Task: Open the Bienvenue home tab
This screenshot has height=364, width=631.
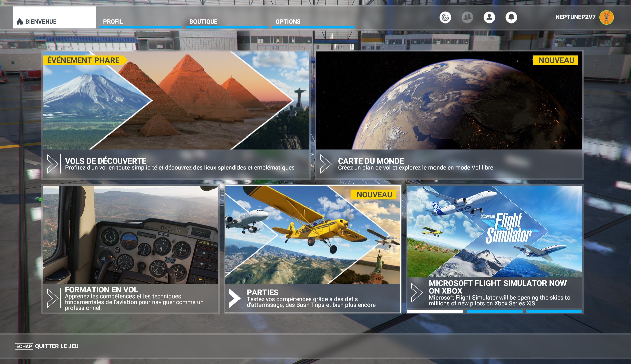Action: (x=54, y=17)
